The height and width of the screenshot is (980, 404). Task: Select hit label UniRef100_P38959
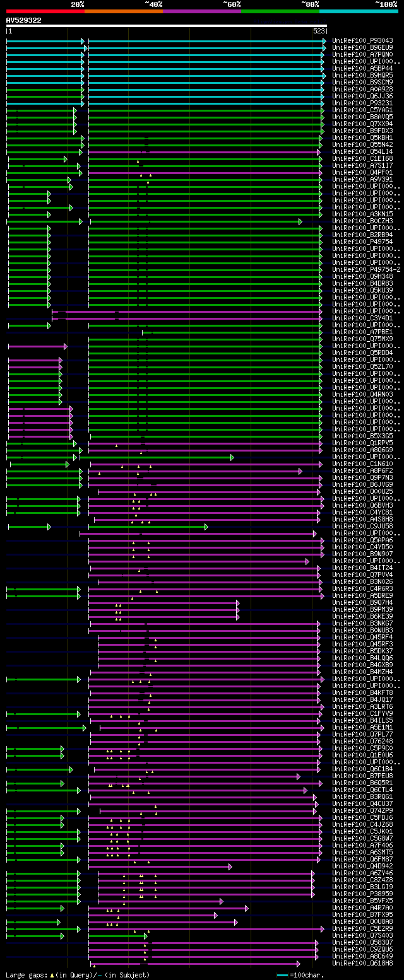coord(362,894)
